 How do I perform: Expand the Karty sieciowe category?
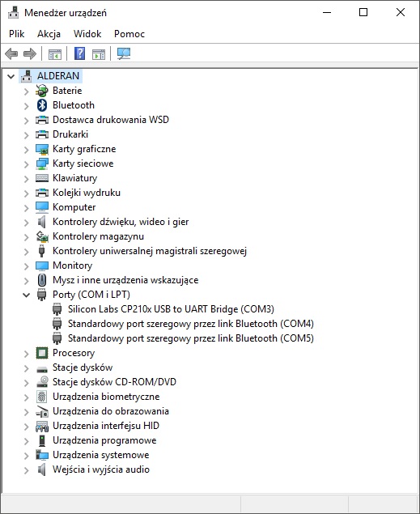click(x=26, y=164)
